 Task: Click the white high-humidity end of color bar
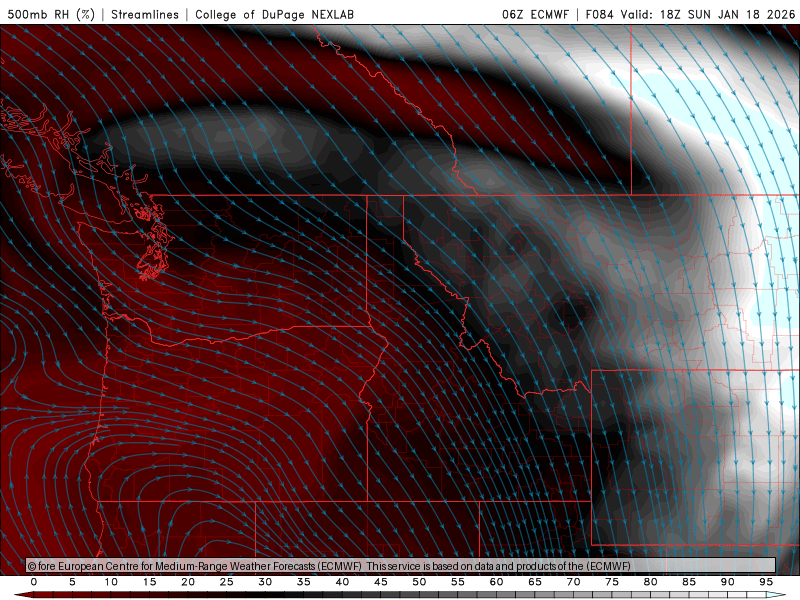(777, 595)
